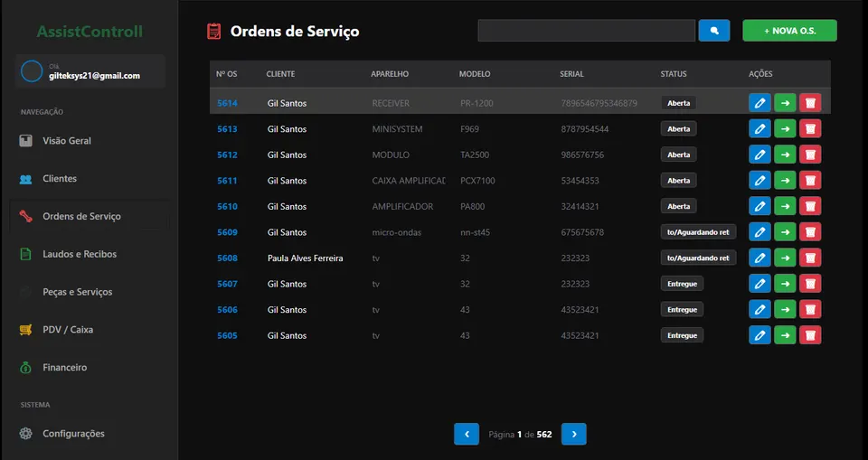Advance order 5610 with green arrow

click(x=785, y=206)
